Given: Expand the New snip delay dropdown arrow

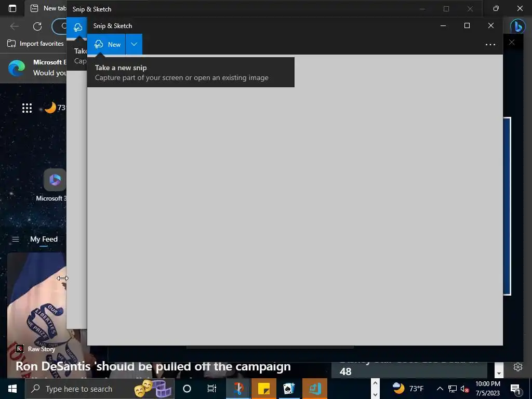Looking at the screenshot, I should (x=134, y=45).
